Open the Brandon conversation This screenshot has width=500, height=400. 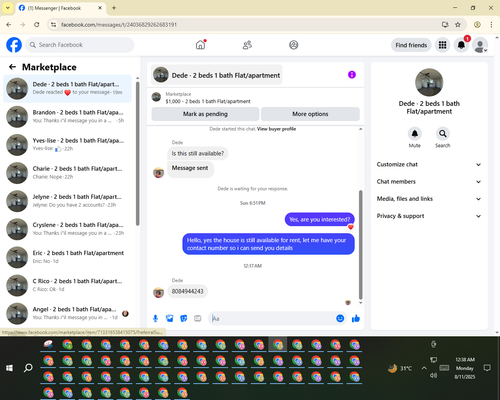(67, 117)
